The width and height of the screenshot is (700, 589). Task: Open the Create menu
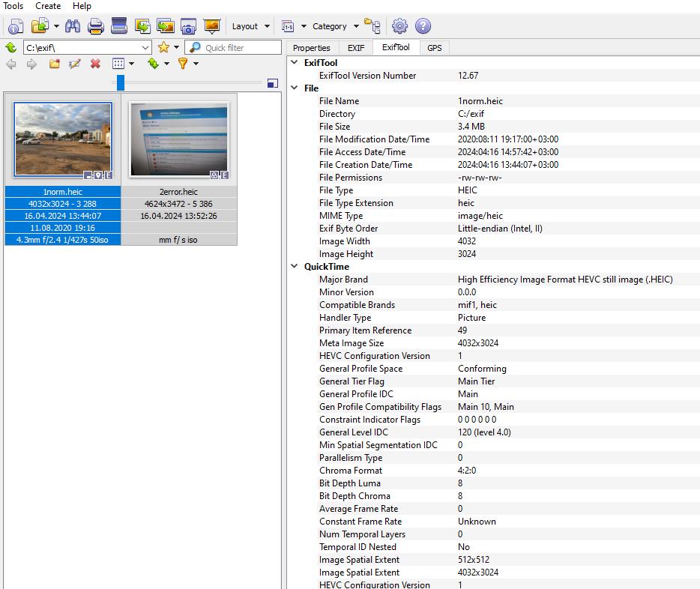click(x=48, y=6)
